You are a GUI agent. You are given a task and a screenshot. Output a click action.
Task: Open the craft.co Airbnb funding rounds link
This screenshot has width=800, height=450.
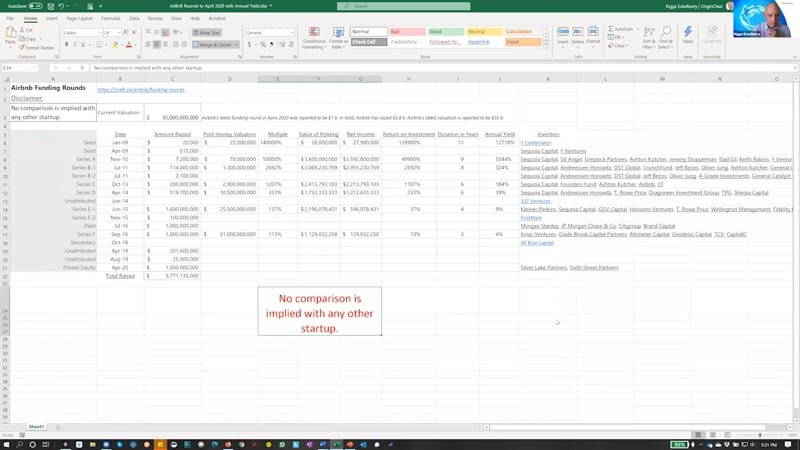coord(141,90)
